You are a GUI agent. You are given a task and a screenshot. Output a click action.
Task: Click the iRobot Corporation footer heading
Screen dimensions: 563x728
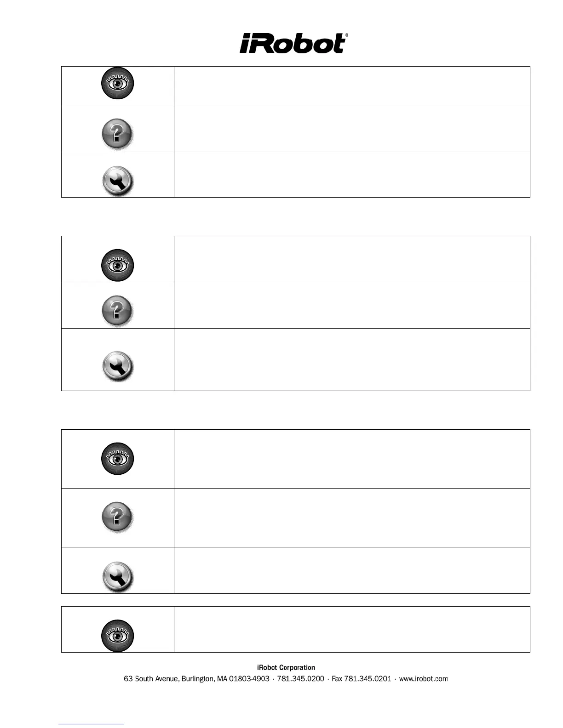(286, 667)
